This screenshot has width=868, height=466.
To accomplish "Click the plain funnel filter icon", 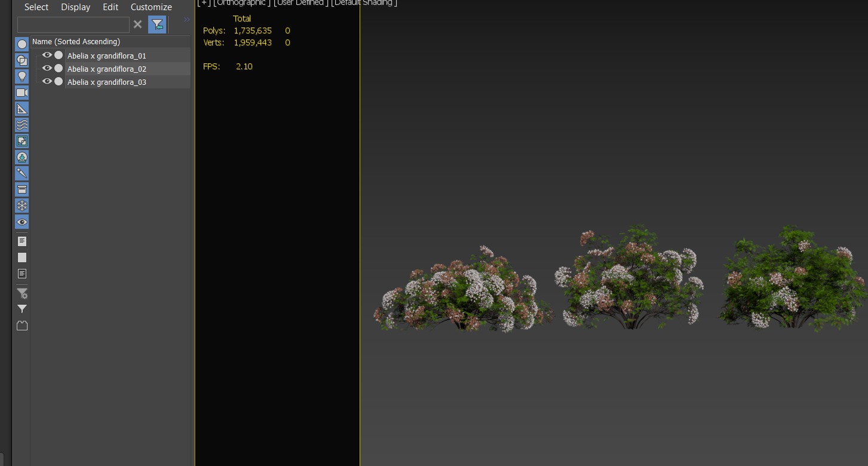I will click(x=22, y=309).
